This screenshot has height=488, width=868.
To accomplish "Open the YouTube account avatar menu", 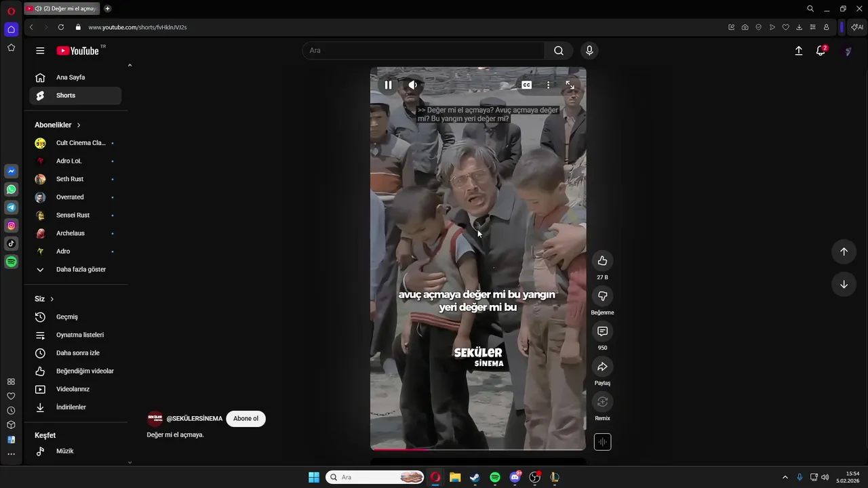I will pyautogui.click(x=848, y=51).
